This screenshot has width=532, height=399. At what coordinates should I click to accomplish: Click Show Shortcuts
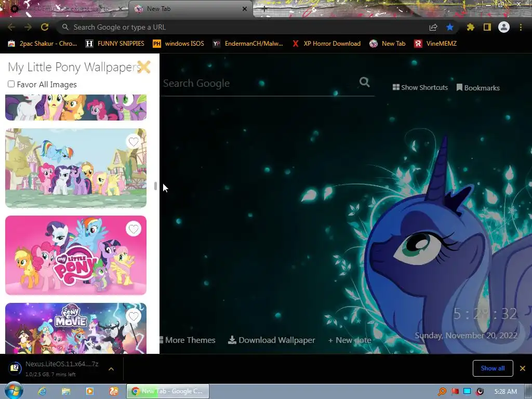(420, 87)
